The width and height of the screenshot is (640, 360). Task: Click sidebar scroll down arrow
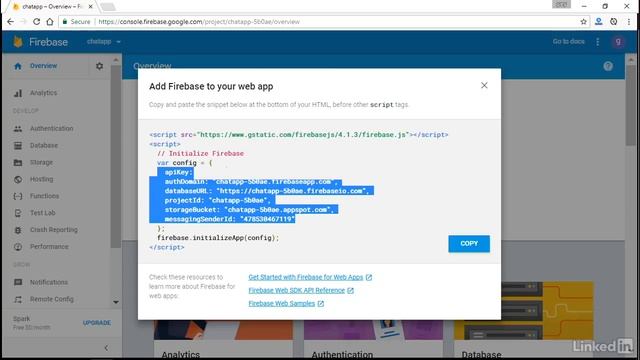click(x=116, y=302)
